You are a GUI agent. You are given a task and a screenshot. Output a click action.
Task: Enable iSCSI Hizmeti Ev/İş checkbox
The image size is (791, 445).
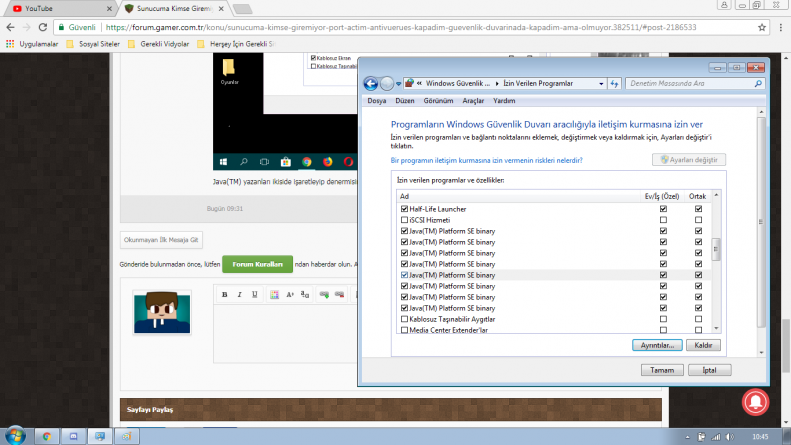663,220
